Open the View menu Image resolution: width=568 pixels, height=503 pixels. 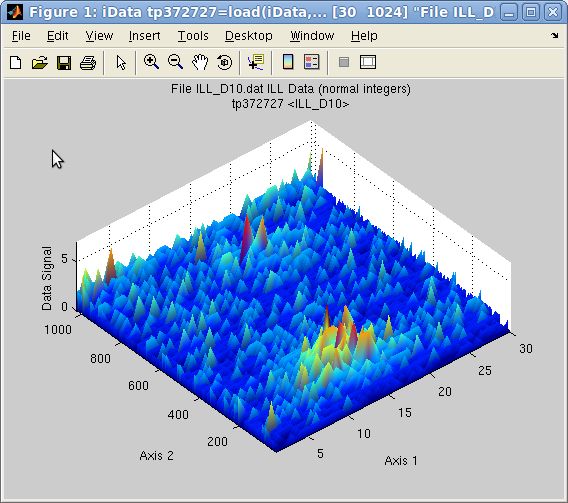pos(99,36)
